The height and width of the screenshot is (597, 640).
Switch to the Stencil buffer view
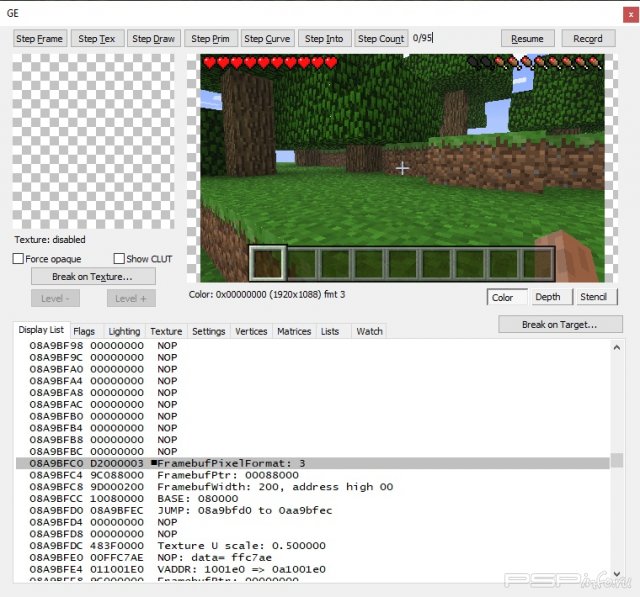[593, 297]
